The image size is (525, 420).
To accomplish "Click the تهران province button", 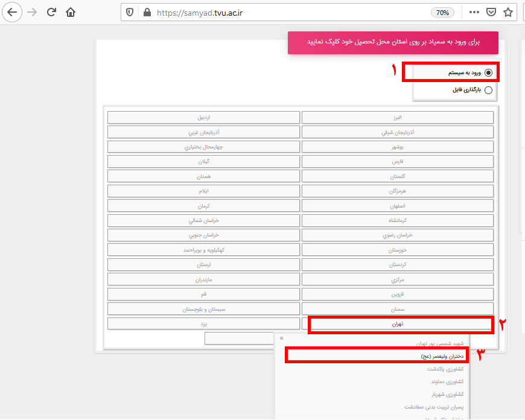I will point(398,324).
